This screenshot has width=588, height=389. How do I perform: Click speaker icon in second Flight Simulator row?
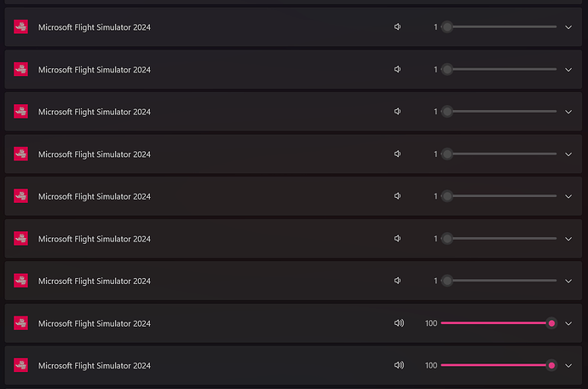click(397, 69)
